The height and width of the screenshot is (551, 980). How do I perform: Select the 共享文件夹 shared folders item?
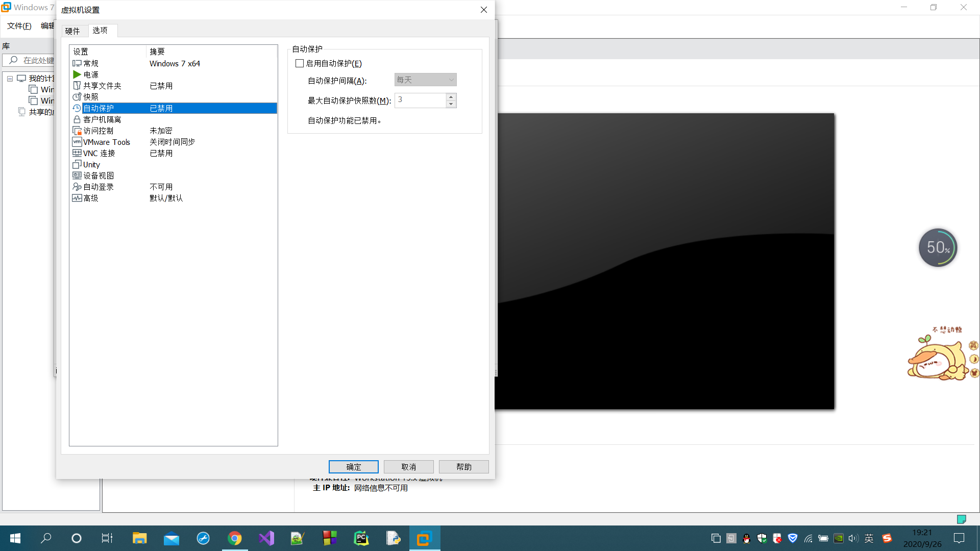[x=102, y=86]
